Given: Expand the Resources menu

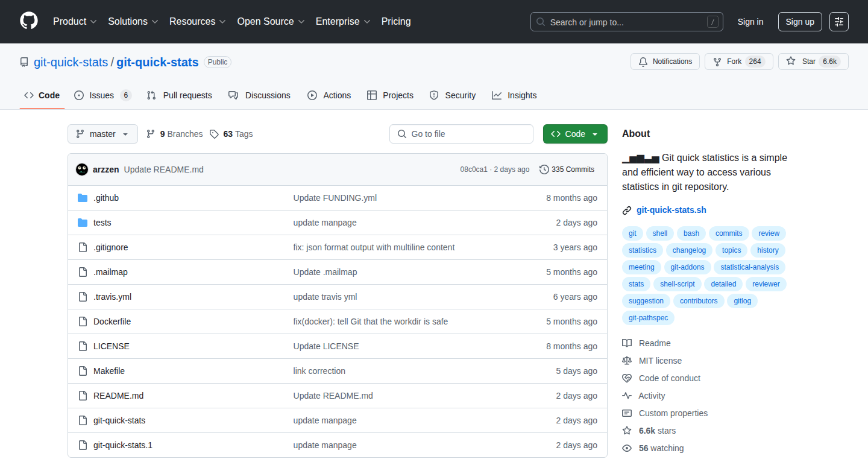Looking at the screenshot, I should point(198,22).
